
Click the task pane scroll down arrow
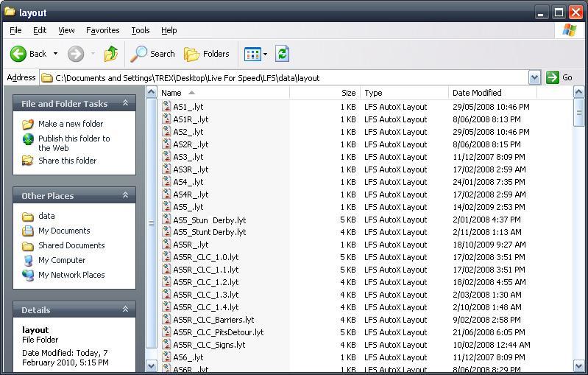click(152, 365)
